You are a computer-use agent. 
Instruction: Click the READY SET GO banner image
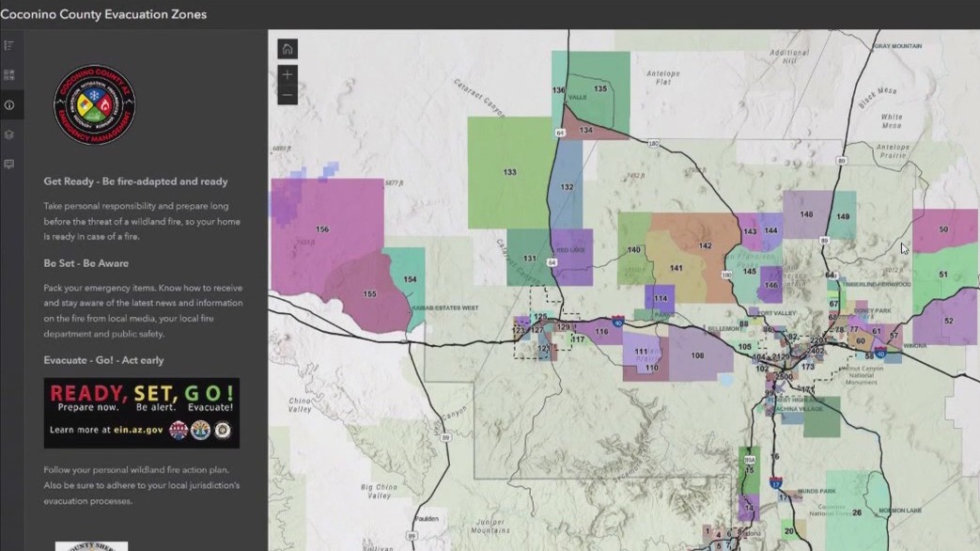[141, 411]
